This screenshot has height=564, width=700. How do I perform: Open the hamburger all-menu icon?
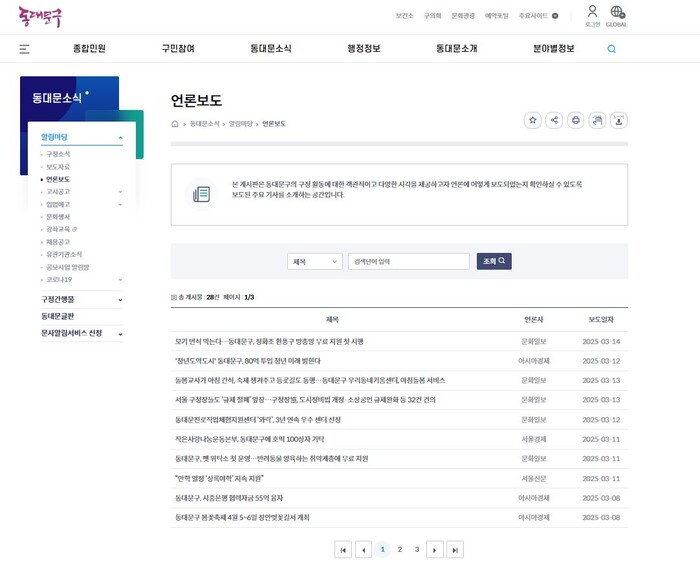click(24, 48)
